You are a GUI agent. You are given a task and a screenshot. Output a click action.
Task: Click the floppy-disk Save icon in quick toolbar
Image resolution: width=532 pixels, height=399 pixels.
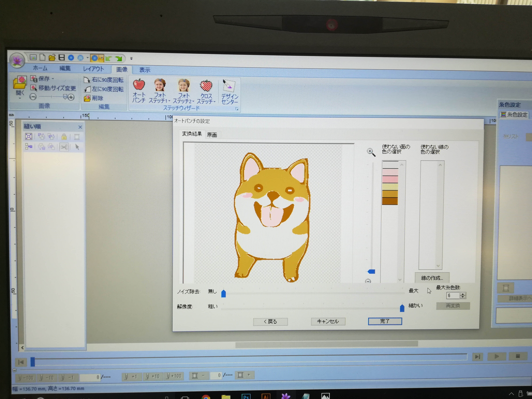point(62,58)
